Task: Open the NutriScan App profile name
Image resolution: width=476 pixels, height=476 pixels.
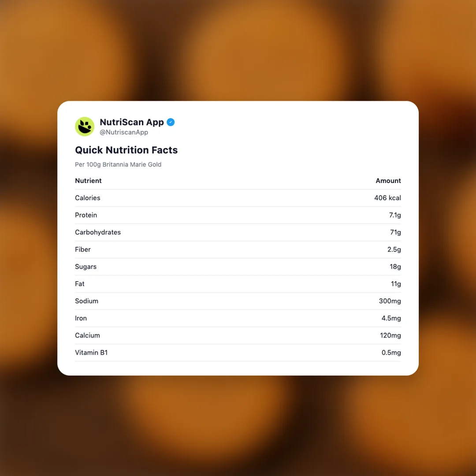Action: pyautogui.click(x=132, y=122)
